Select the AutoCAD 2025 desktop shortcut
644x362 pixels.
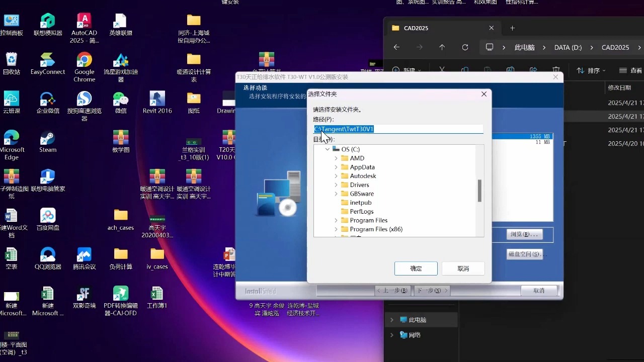coord(84,29)
